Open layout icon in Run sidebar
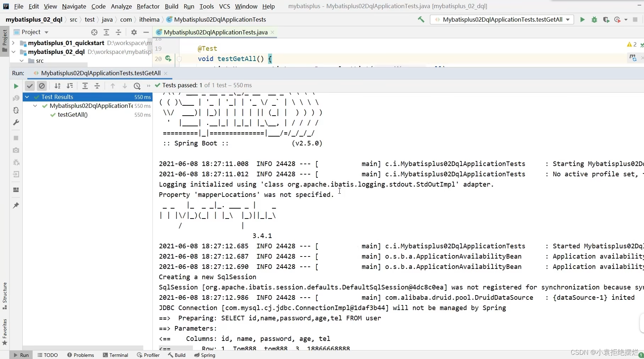This screenshot has height=359, width=644. point(16,190)
